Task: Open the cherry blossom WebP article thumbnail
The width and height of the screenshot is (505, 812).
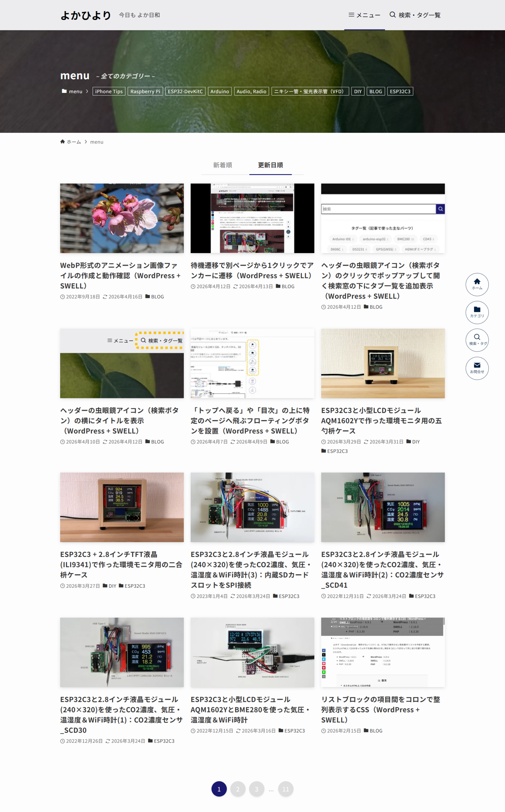Action: 121,218
